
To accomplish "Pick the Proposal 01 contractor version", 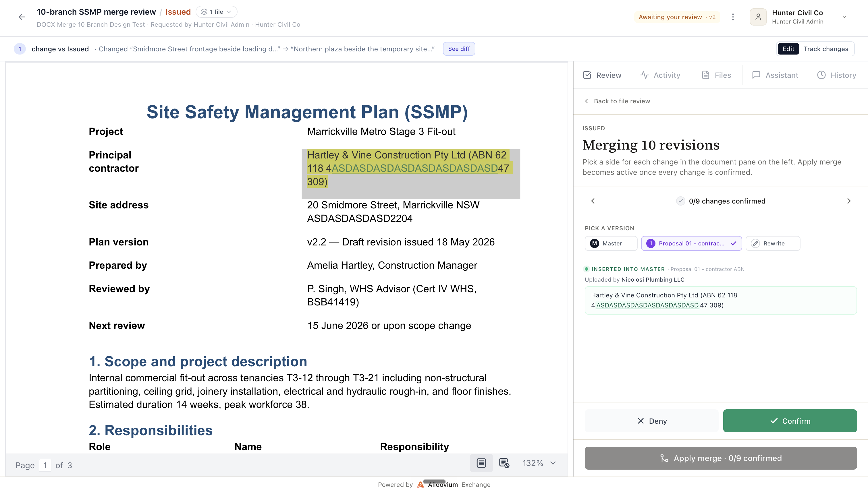I will 691,243.
